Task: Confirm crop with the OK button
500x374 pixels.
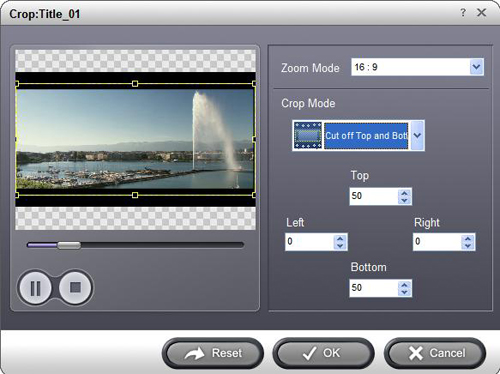Action: (323, 353)
